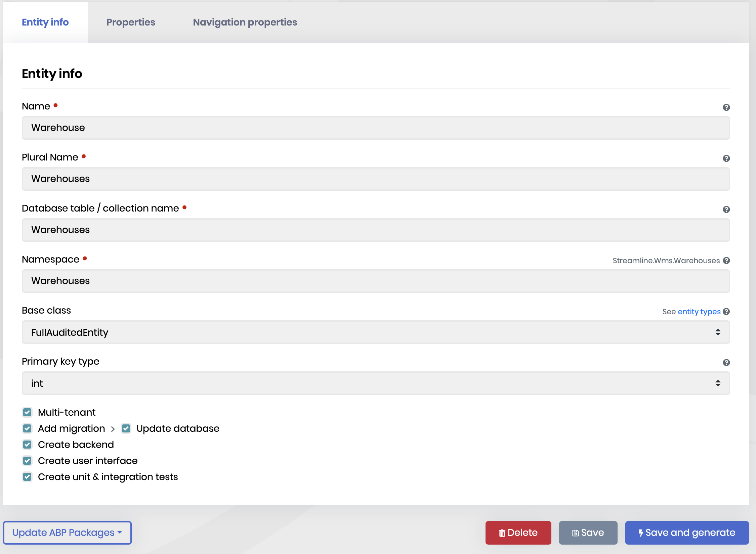The width and height of the screenshot is (756, 554).
Task: Click the chevron arrow after Add migration
Action: (113, 429)
